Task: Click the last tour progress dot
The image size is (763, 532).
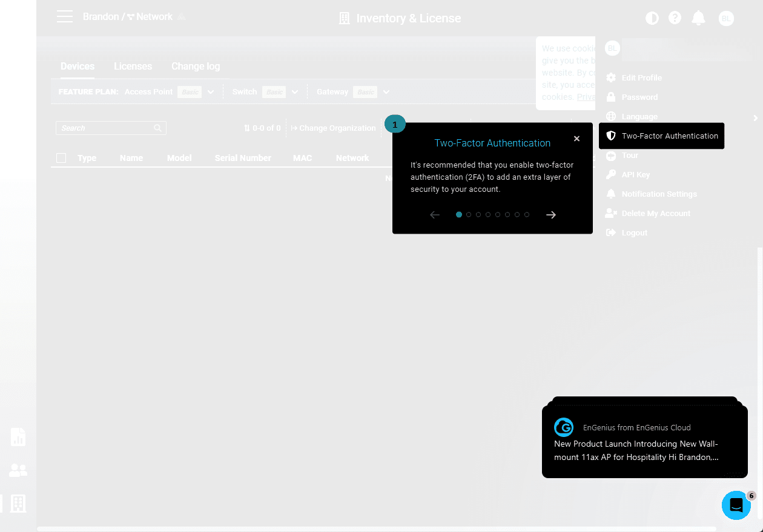Action: [x=527, y=215]
